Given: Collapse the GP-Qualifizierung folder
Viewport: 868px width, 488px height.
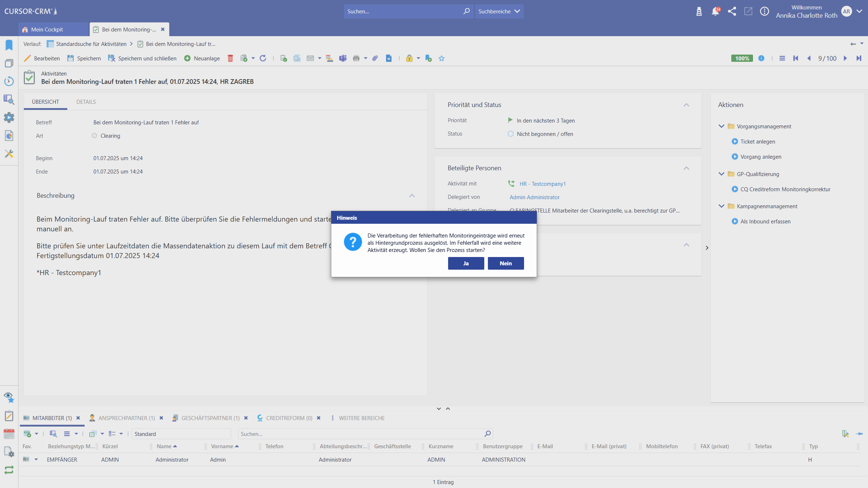Looking at the screenshot, I should point(722,174).
